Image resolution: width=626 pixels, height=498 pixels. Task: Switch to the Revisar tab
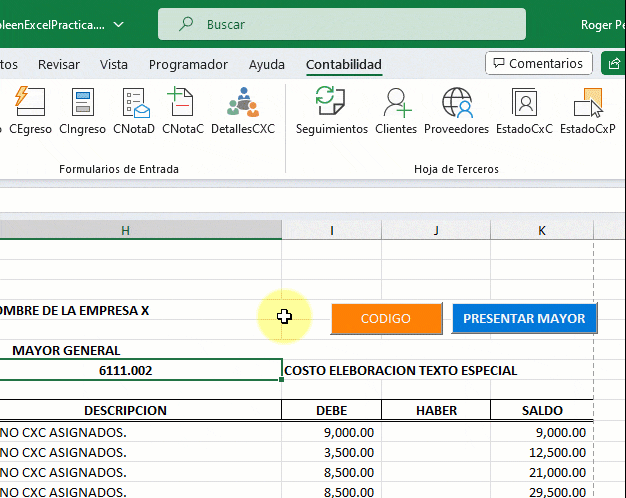click(59, 64)
